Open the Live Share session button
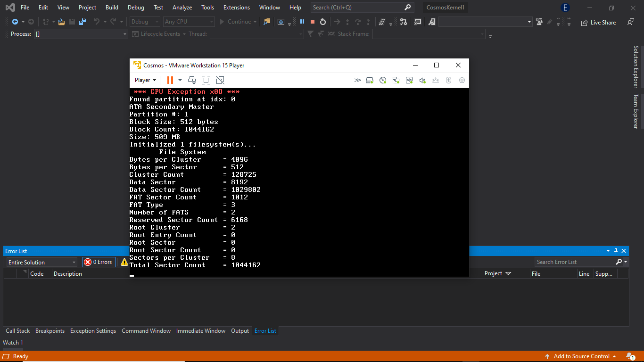The height and width of the screenshot is (362, 644). 598,22
